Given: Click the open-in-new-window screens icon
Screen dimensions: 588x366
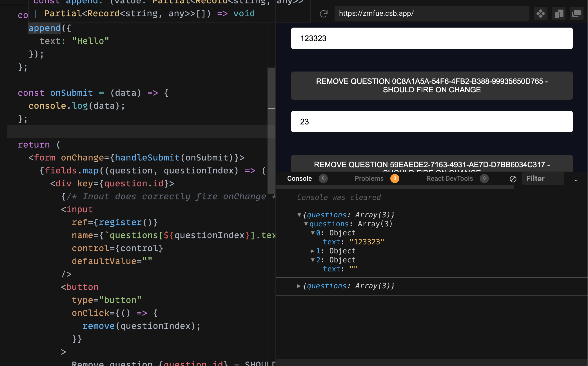Looking at the screenshot, I should point(577,13).
